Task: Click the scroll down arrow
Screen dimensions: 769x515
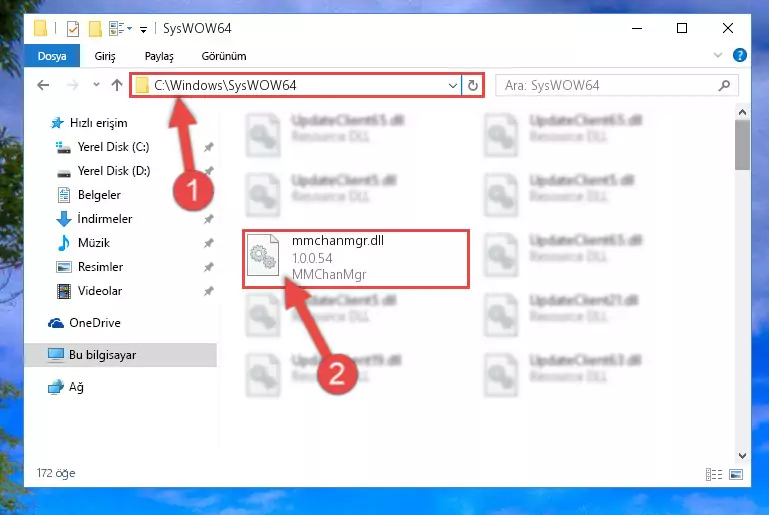Action: pyautogui.click(x=743, y=456)
